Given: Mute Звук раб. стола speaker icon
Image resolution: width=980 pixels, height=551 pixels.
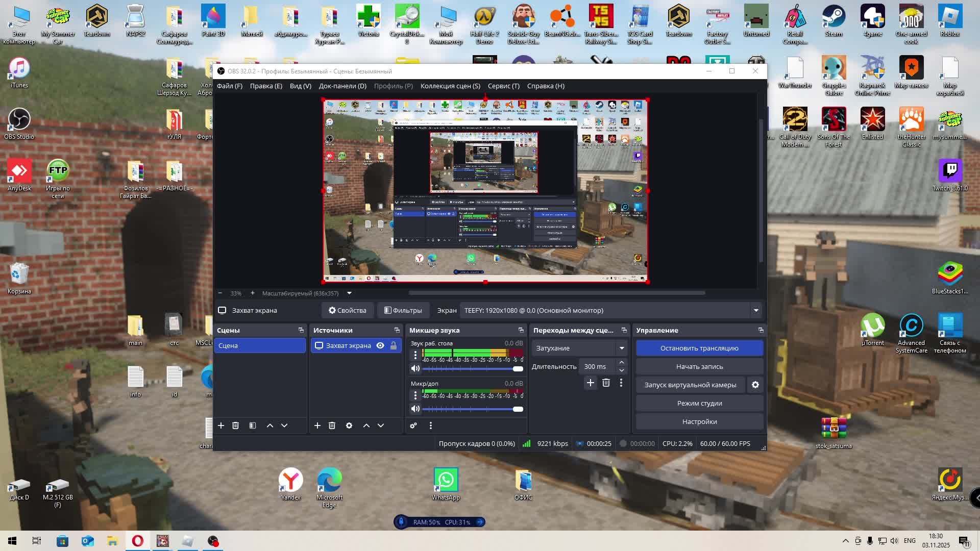Looking at the screenshot, I should [415, 368].
